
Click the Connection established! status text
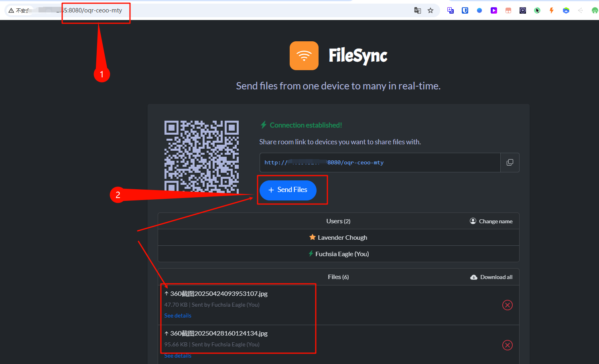[x=306, y=125]
